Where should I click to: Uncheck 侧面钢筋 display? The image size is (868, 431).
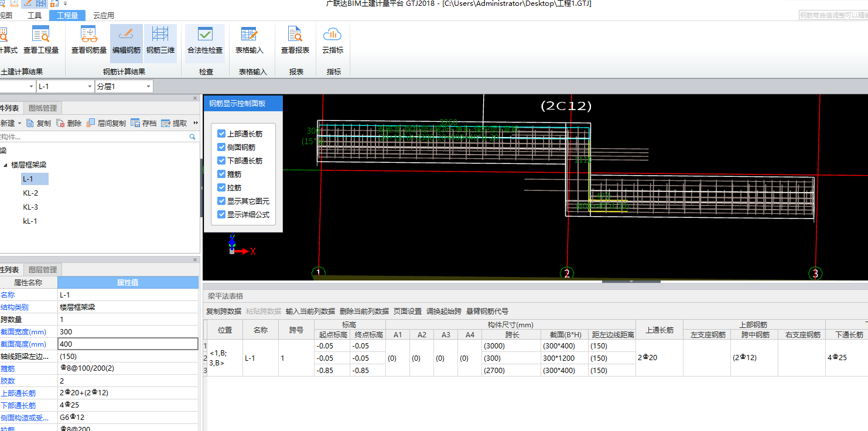click(x=221, y=147)
